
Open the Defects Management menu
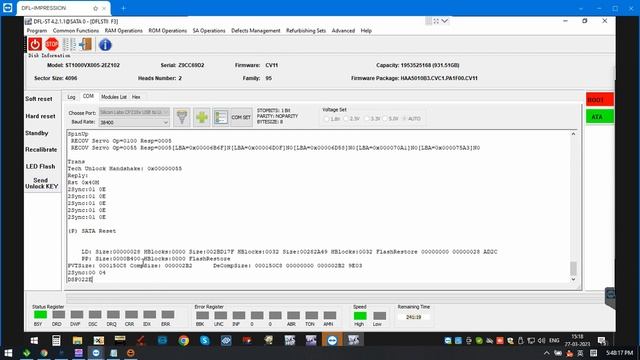[256, 31]
